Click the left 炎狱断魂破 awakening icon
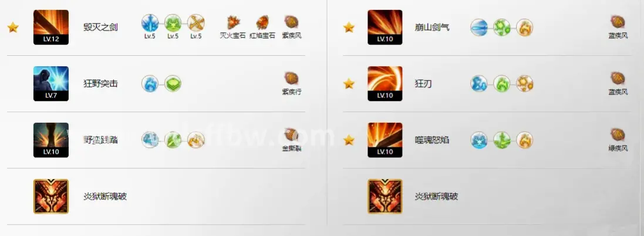The image size is (644, 236). point(51,196)
